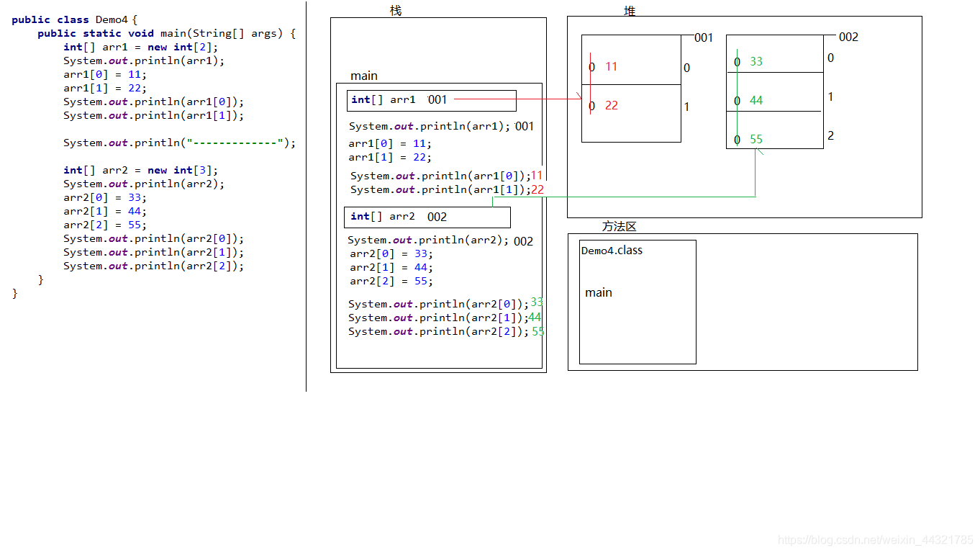Click the red value 11 in heap array 001
980x553 pixels.
[x=612, y=66]
